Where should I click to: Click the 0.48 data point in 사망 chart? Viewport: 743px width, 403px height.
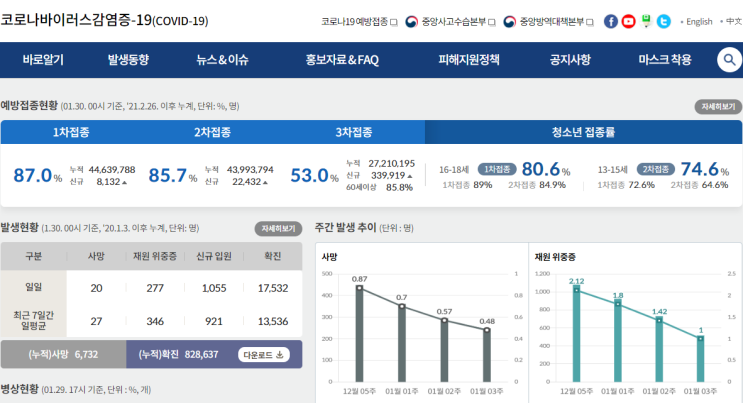pyautogui.click(x=487, y=330)
